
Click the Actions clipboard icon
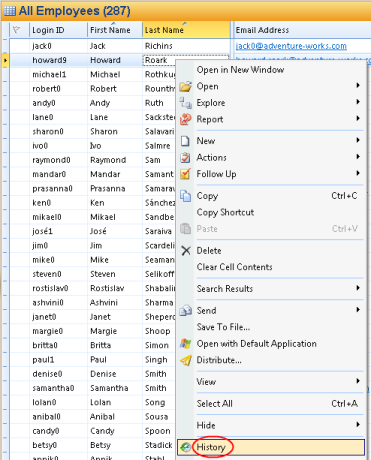tap(185, 157)
